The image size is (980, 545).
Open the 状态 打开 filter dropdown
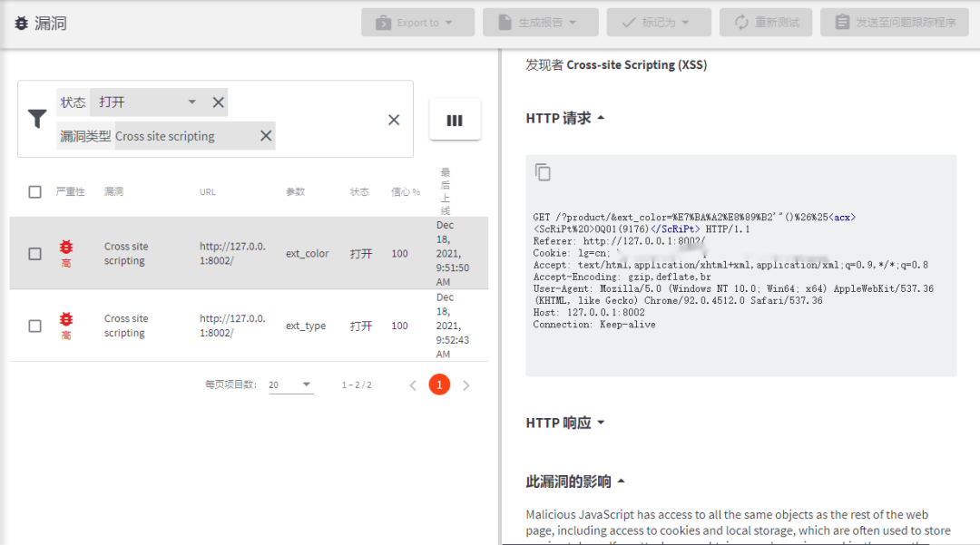[148, 102]
